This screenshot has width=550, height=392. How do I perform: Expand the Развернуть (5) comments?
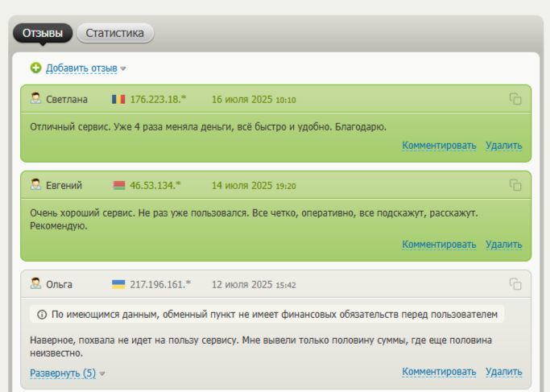63,373
